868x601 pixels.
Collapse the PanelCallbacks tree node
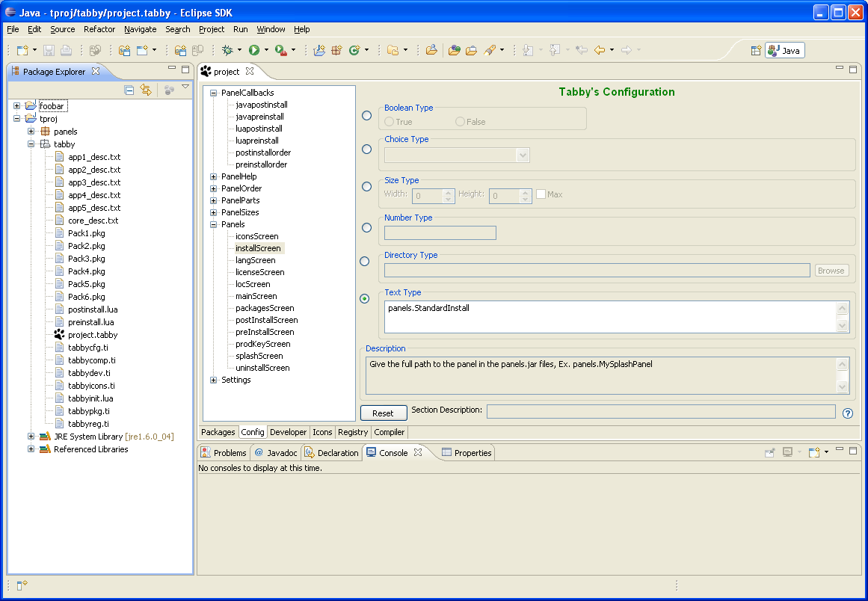pos(213,93)
